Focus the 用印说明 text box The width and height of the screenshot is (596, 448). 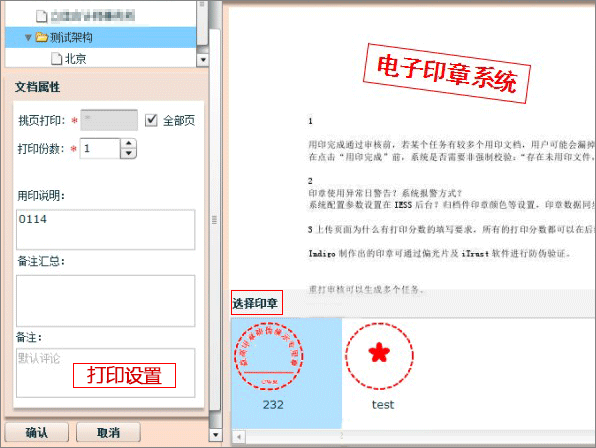click(106, 230)
